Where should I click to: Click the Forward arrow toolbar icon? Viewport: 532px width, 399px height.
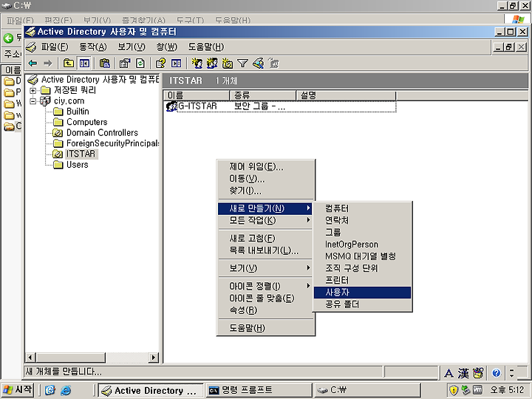[x=48, y=63]
